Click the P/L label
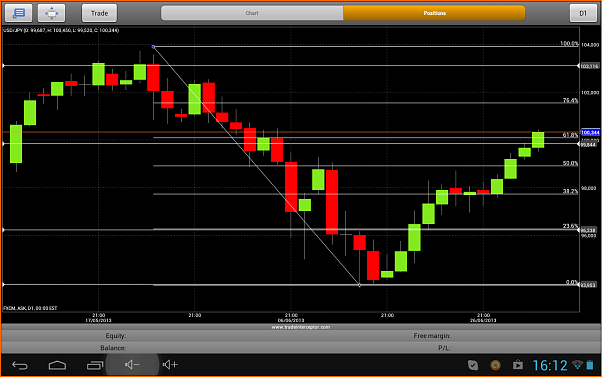 pyautogui.click(x=444, y=348)
